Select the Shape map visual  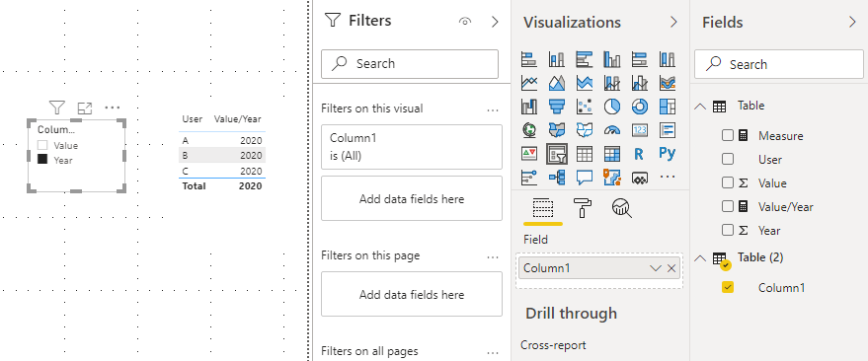tap(585, 130)
